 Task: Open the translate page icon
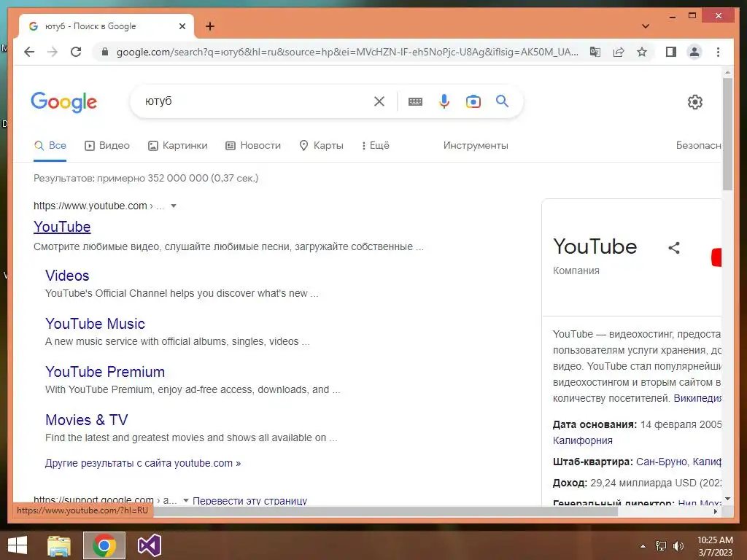point(595,52)
